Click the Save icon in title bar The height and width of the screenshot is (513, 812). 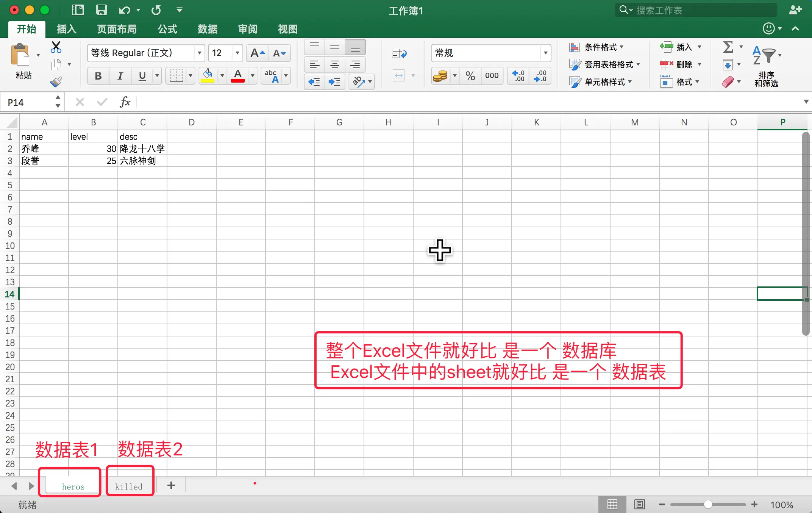click(101, 10)
